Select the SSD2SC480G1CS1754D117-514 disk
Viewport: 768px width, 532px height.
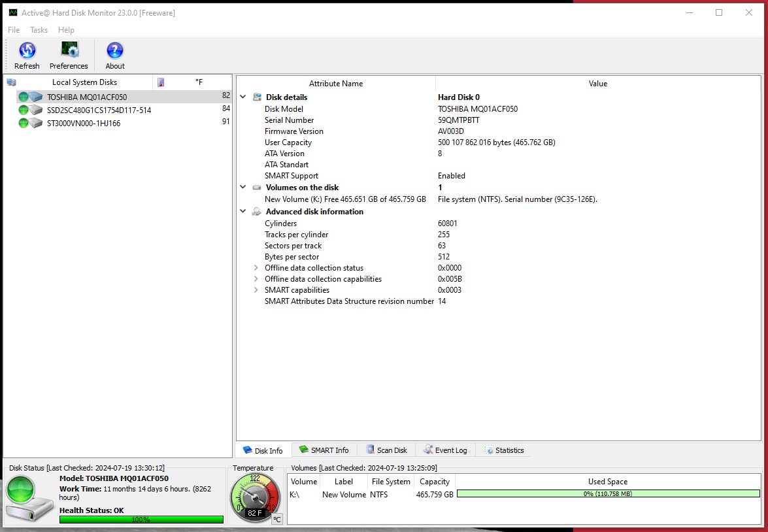(x=99, y=110)
